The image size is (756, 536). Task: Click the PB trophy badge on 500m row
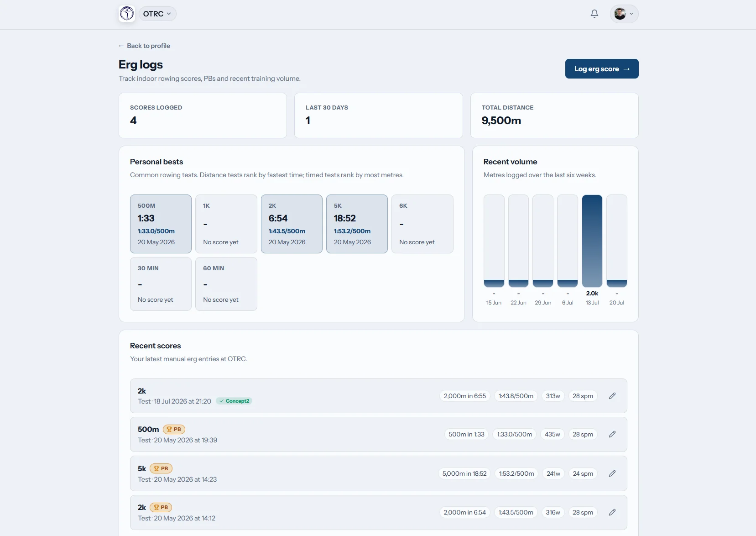coord(174,429)
